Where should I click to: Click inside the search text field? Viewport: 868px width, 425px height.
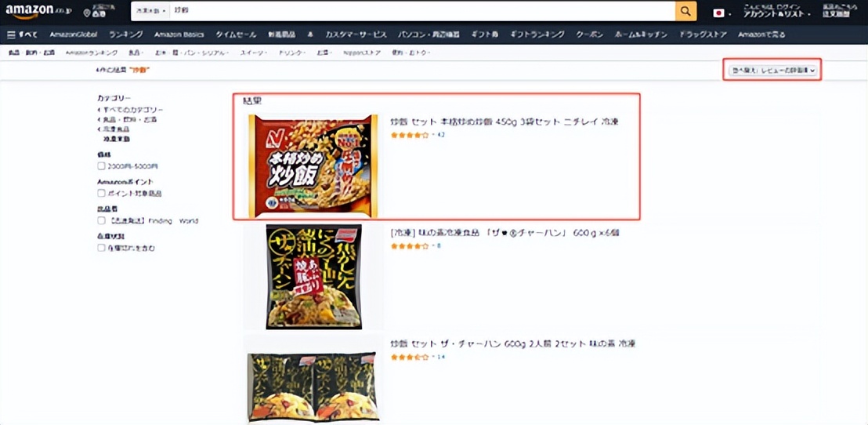(422, 11)
